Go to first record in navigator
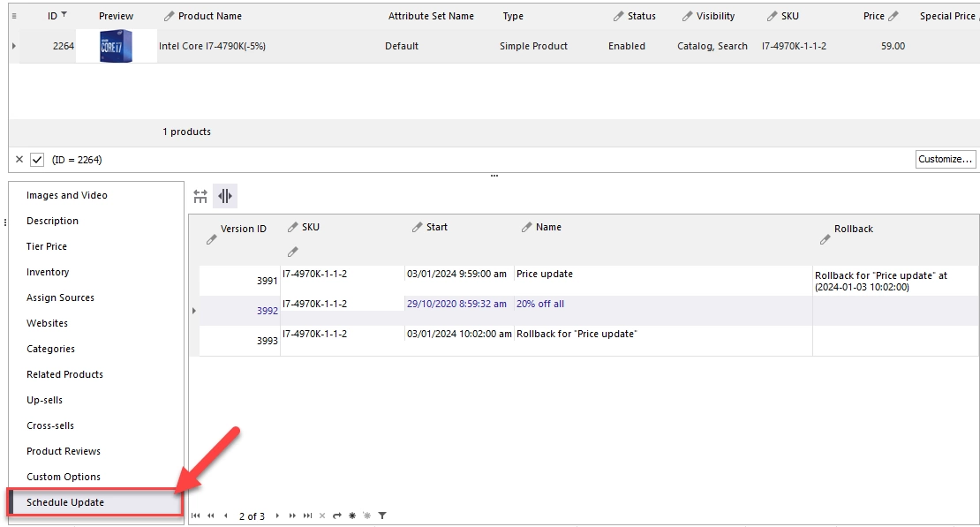980x527 pixels. 196,516
